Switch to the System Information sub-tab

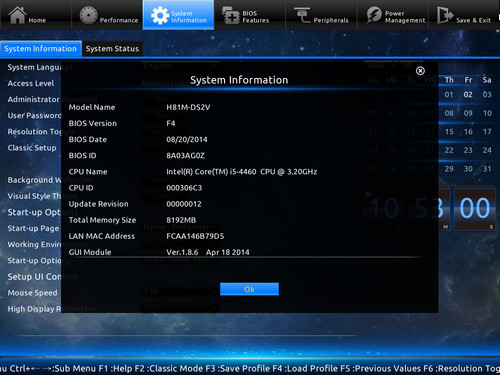[x=41, y=49]
